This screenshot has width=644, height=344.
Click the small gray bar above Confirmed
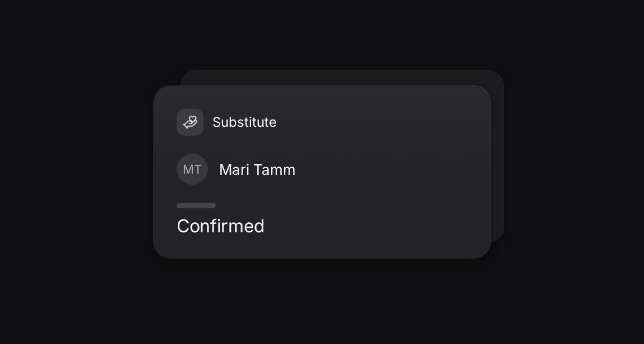point(196,206)
